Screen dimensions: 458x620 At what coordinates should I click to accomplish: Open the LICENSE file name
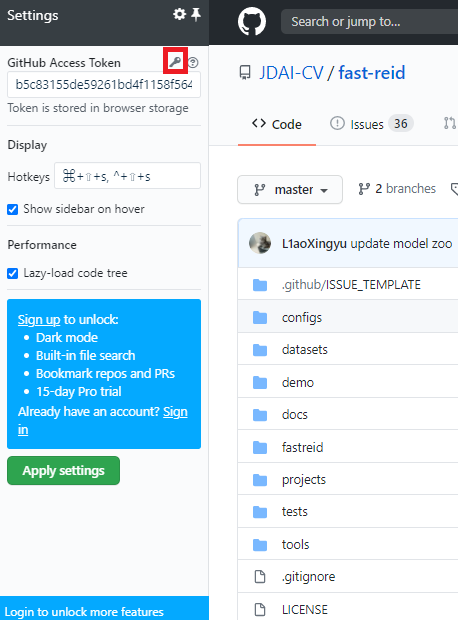coord(305,610)
